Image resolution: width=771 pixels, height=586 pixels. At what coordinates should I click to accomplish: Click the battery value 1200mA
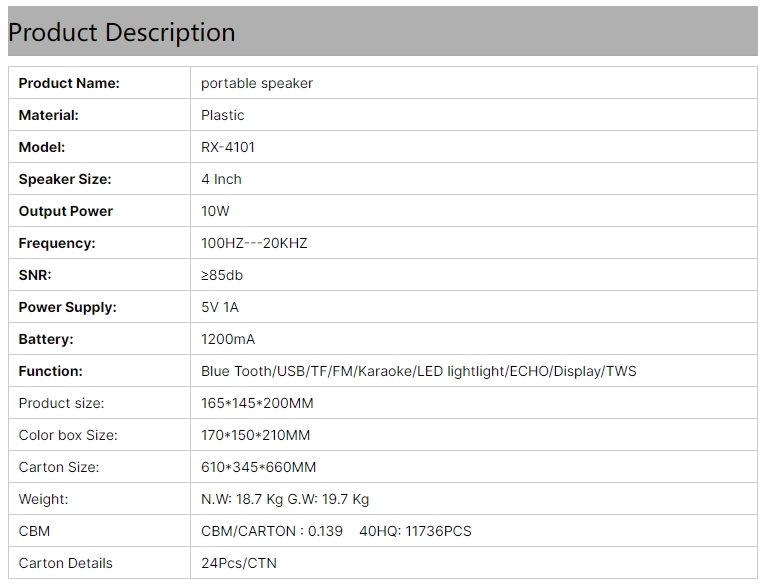228,339
